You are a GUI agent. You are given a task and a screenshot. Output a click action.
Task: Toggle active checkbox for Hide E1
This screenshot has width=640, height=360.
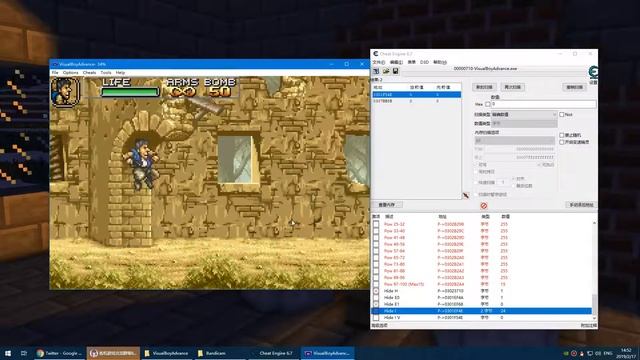pos(376,304)
